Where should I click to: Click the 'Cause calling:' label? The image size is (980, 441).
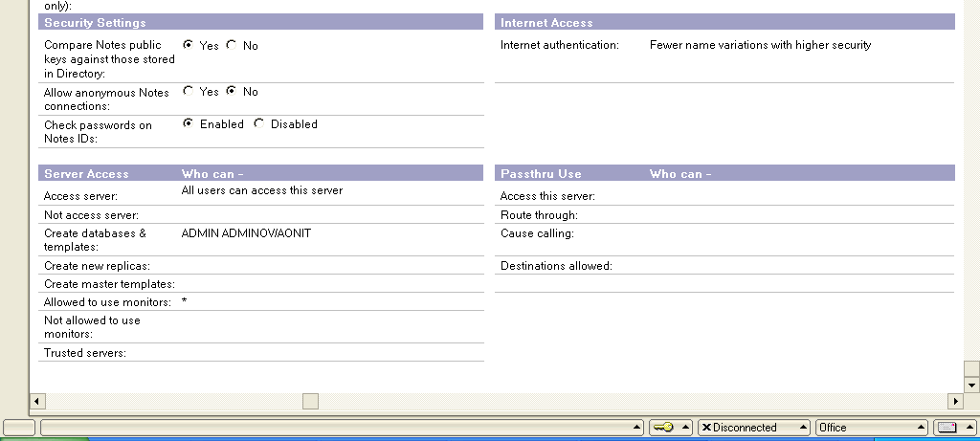537,233
